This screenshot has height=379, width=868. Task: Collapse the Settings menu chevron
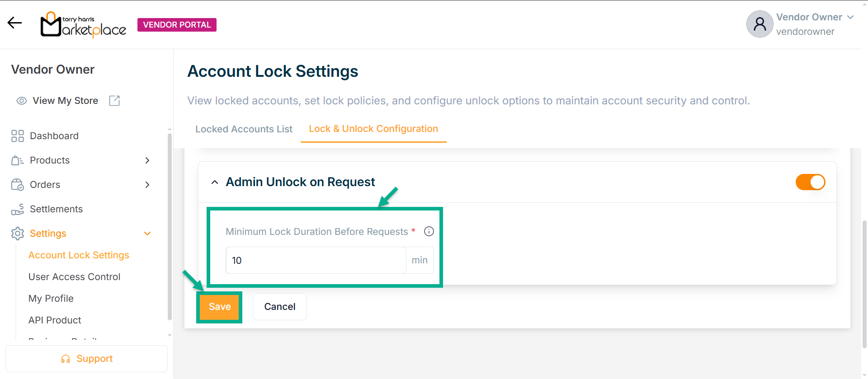tap(147, 234)
